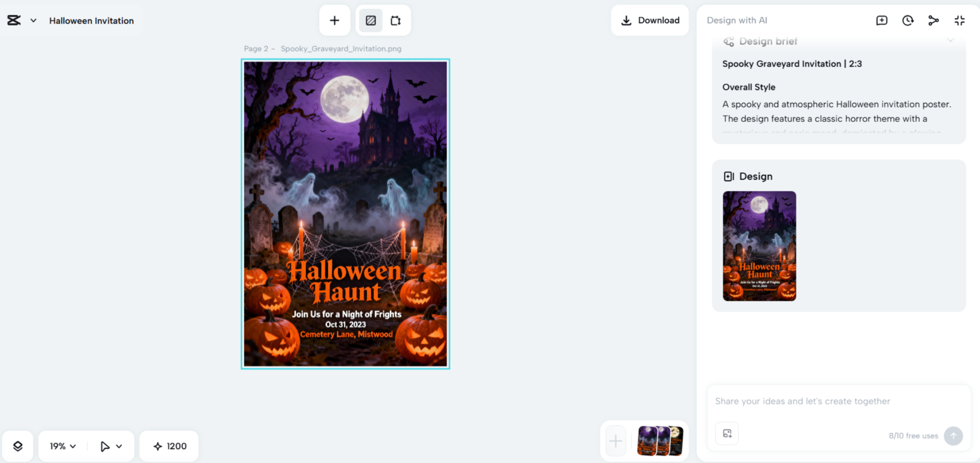This screenshot has width=980, height=463.
Task: Select the canvas background fill icon
Action: 370,20
